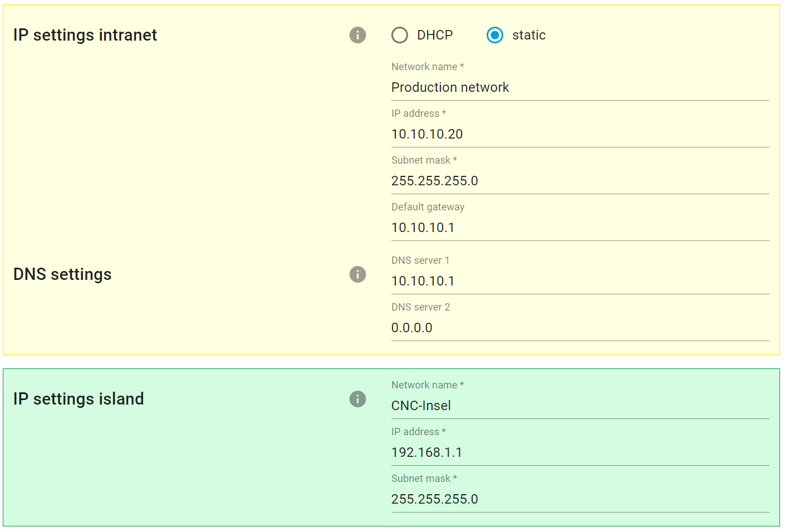Click the intranet subnet mask field
This screenshot has width=785, height=532.
pyautogui.click(x=580, y=181)
